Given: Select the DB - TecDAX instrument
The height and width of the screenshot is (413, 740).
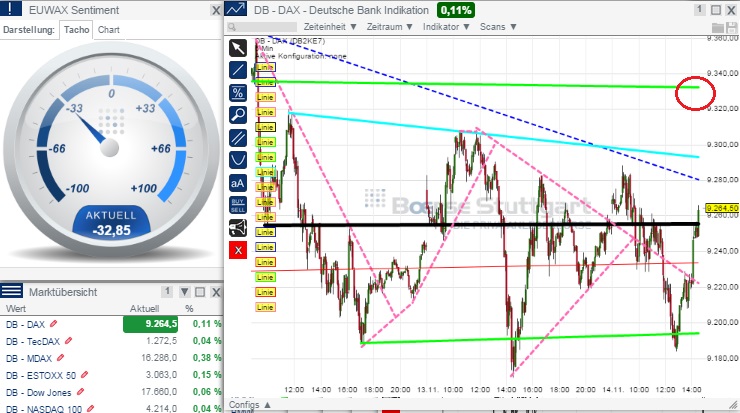Looking at the screenshot, I should (33, 341).
